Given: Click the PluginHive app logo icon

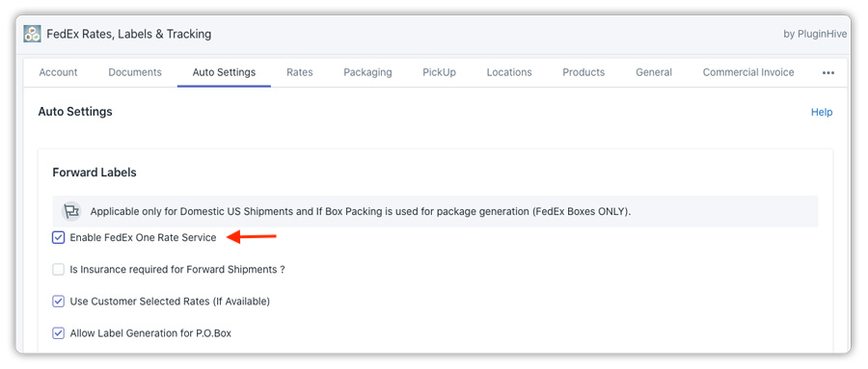Looking at the screenshot, I should coord(32,34).
